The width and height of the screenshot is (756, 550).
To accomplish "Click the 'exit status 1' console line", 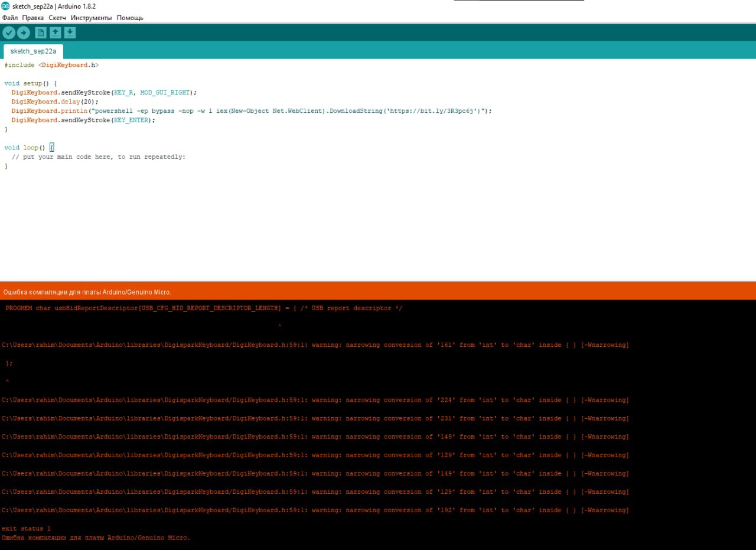I will pyautogui.click(x=27, y=529).
